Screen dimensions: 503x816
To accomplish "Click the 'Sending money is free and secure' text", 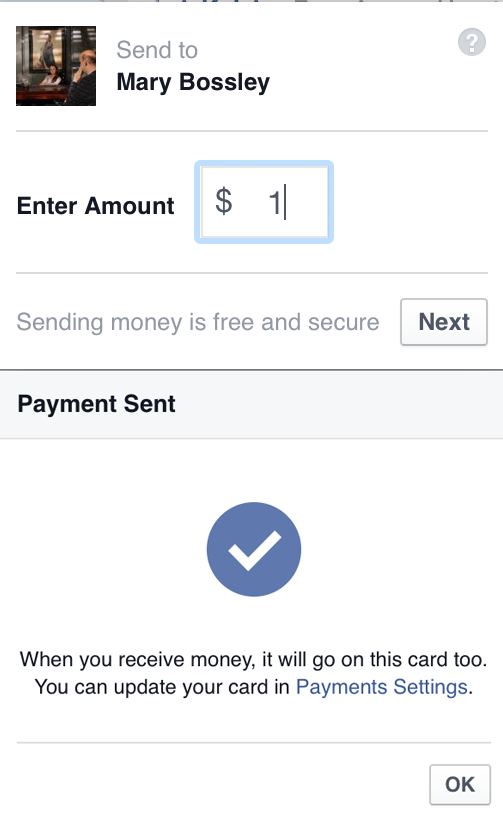I will (198, 322).
